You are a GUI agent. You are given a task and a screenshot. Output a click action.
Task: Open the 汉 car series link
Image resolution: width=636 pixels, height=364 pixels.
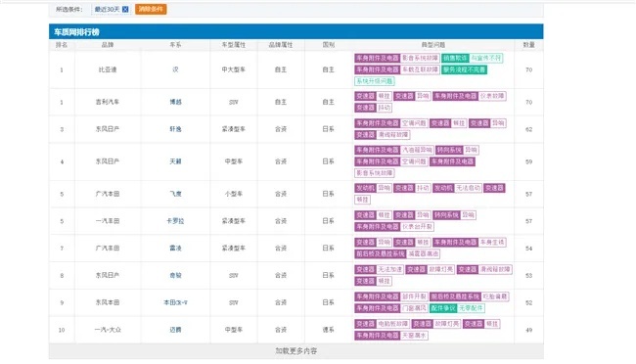[x=175, y=69]
